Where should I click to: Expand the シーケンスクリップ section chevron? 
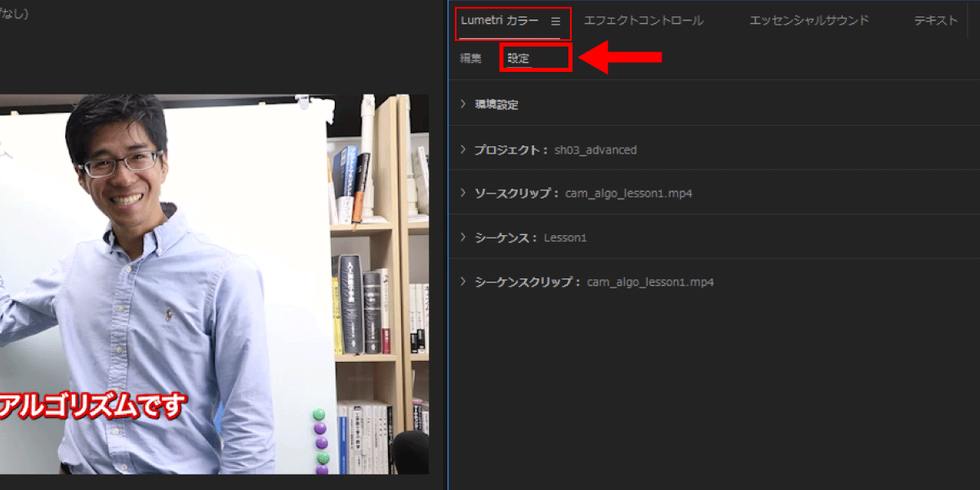(463, 282)
